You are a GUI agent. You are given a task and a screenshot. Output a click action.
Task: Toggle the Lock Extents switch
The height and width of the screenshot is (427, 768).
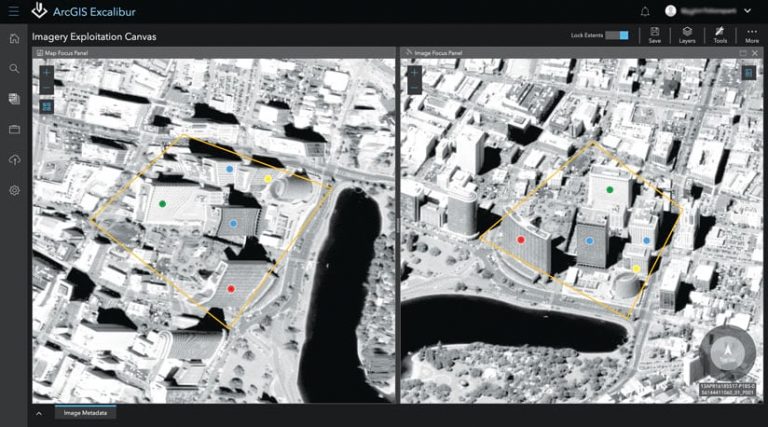[x=617, y=35]
